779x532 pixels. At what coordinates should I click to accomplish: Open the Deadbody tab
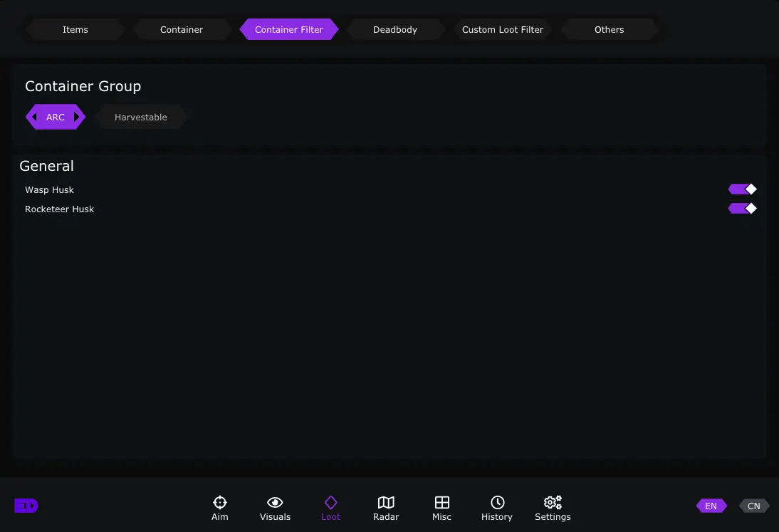click(395, 30)
